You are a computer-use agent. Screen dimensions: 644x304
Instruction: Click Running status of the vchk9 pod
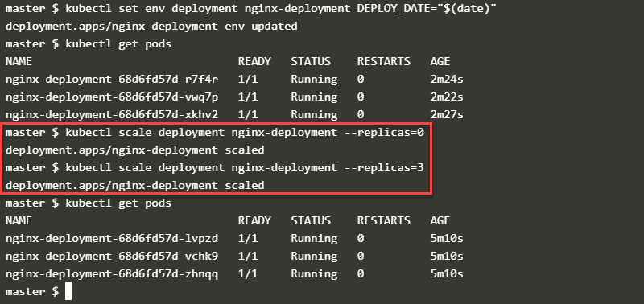pyautogui.click(x=314, y=257)
